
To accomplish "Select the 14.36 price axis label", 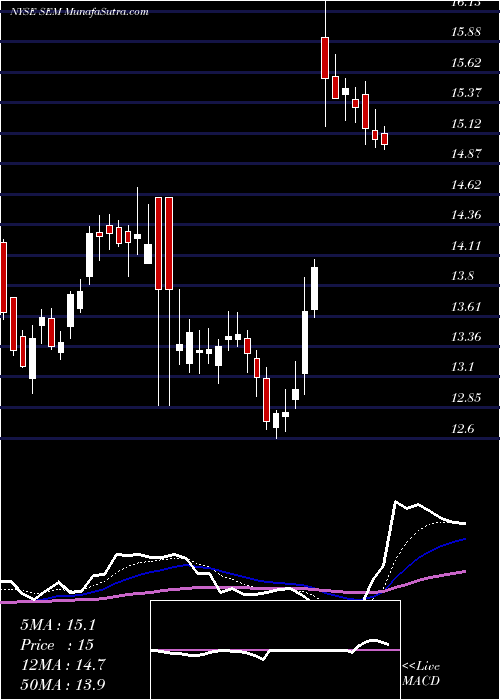I will point(466,215).
